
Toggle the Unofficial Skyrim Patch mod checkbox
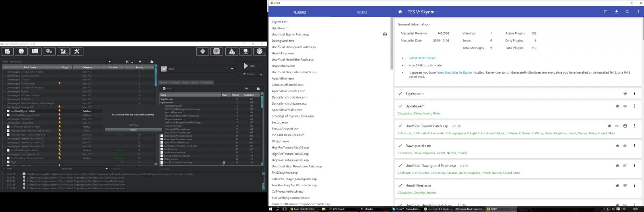coord(8,111)
